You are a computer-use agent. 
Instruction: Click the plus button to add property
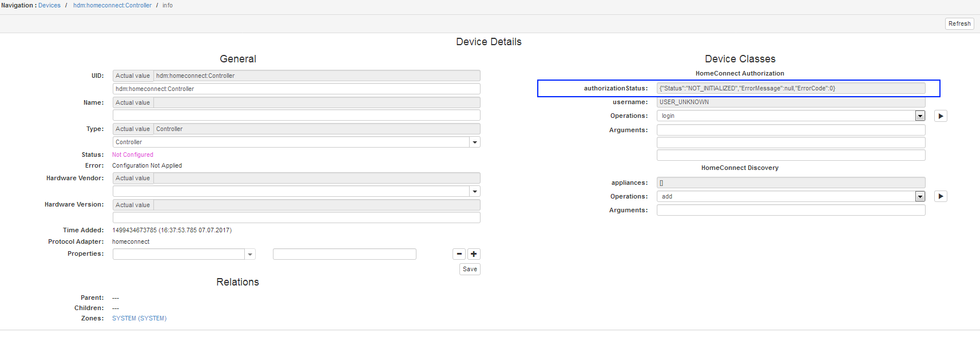474,254
